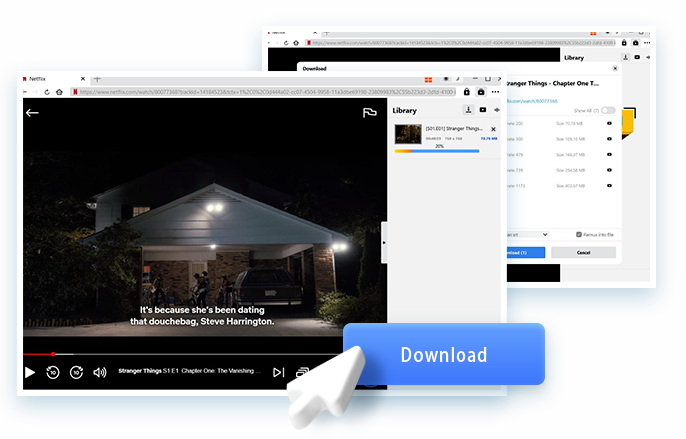This screenshot has height=439, width=686.
Task: Rewind 10 seconds in the player
Action: click(53, 372)
